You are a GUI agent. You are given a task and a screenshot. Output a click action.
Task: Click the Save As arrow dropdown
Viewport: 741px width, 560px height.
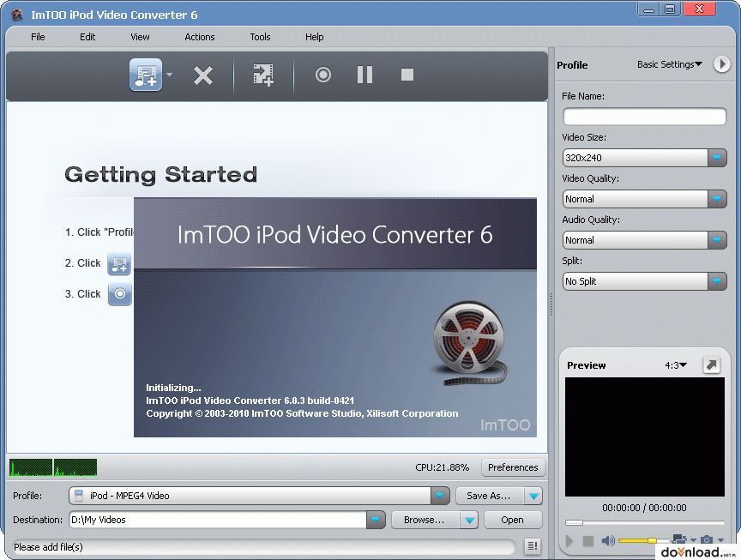tap(533, 497)
